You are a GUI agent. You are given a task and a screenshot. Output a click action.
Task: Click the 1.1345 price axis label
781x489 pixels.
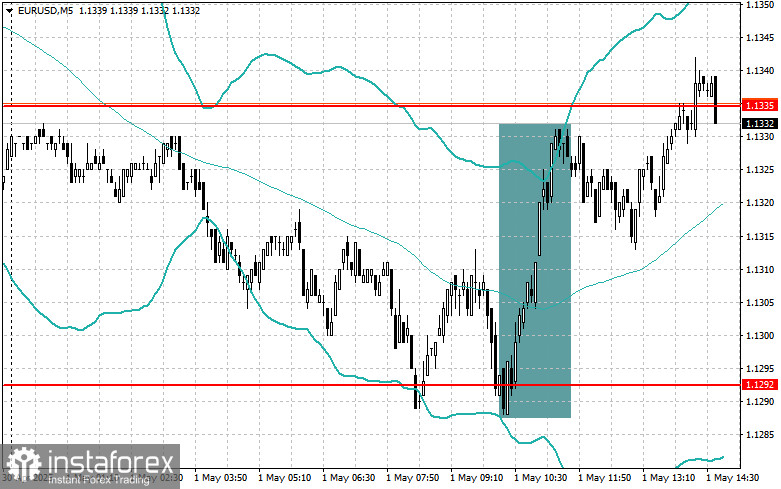coord(760,37)
